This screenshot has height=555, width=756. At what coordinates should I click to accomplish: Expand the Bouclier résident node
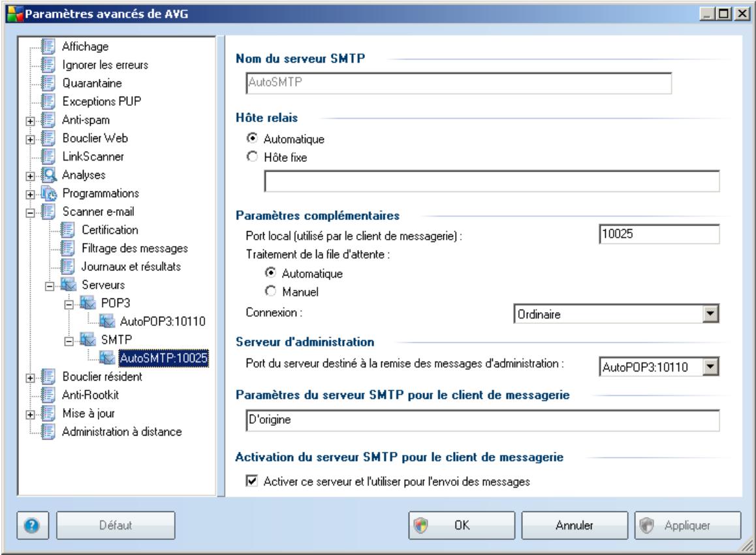click(31, 378)
